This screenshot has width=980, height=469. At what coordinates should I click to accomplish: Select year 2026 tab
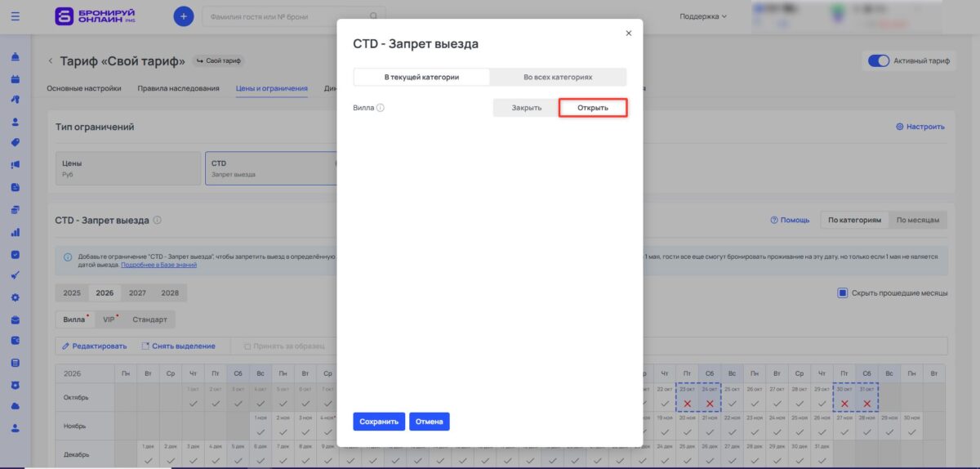pos(105,293)
